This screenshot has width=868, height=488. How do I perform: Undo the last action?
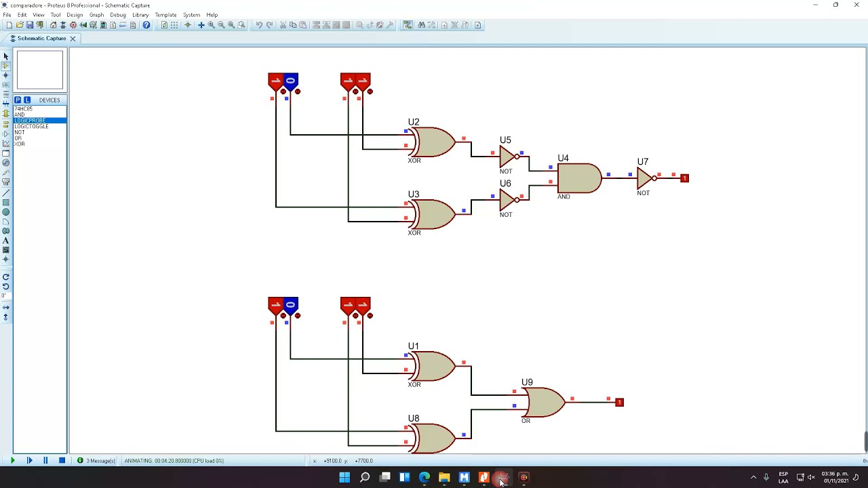pos(259,25)
